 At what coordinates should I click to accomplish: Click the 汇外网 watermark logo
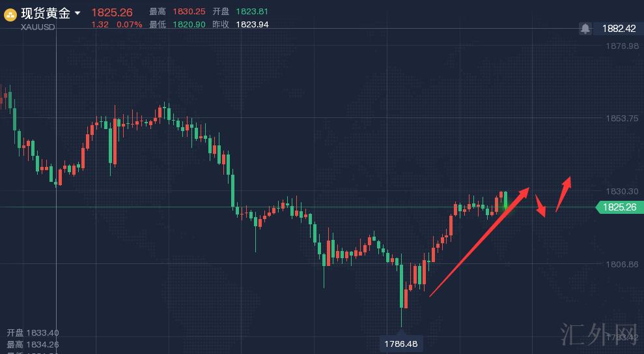point(599,333)
